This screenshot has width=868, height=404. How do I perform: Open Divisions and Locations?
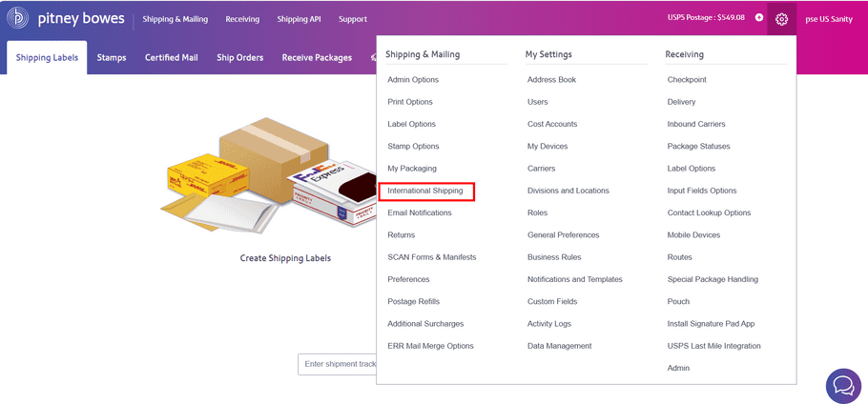[x=568, y=191]
